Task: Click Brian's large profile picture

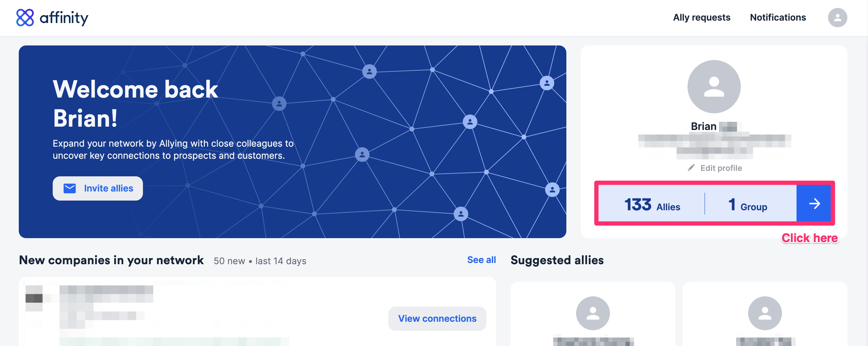Action: pos(714,87)
